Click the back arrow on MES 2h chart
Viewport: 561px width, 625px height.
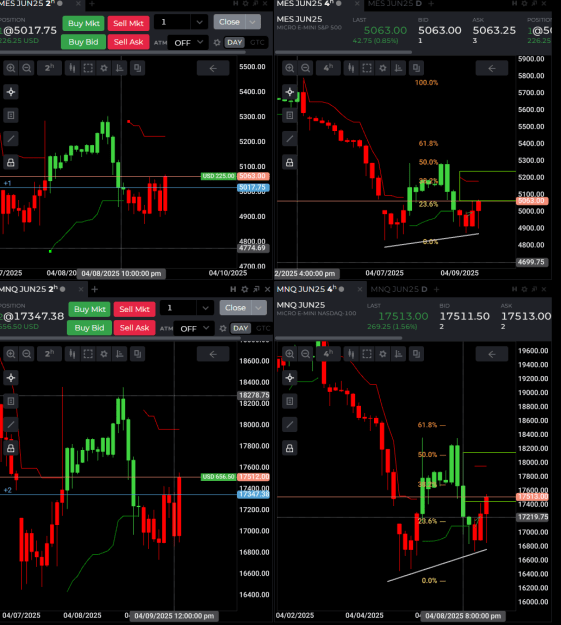pyautogui.click(x=213, y=68)
